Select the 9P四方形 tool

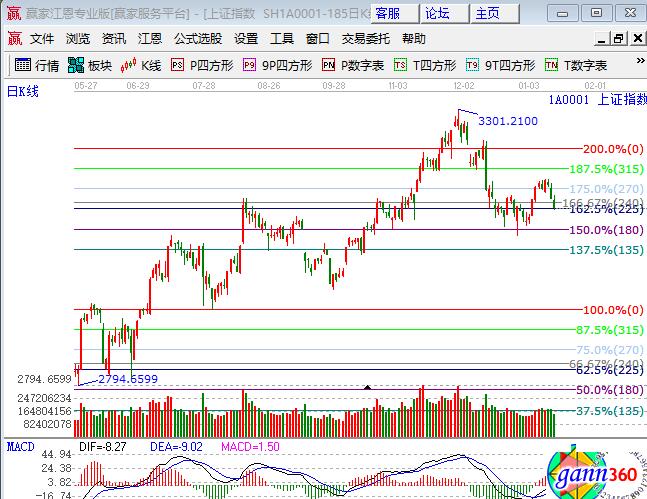click(x=276, y=66)
